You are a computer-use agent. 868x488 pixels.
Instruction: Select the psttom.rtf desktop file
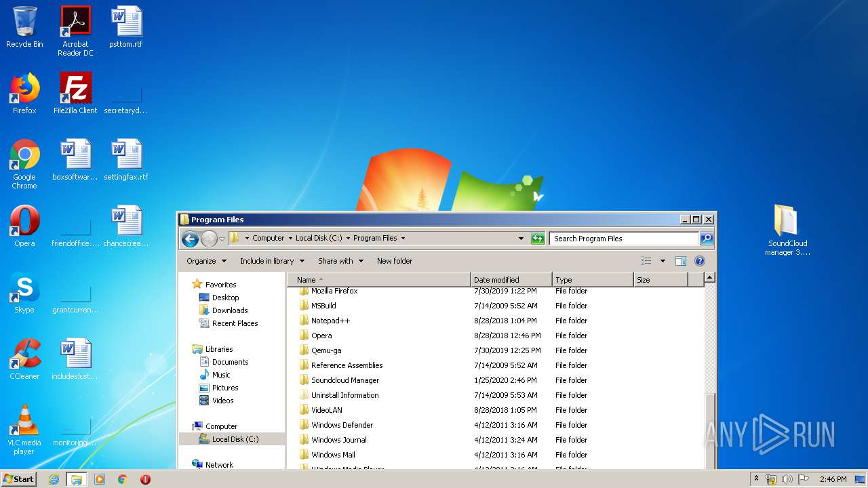126,28
